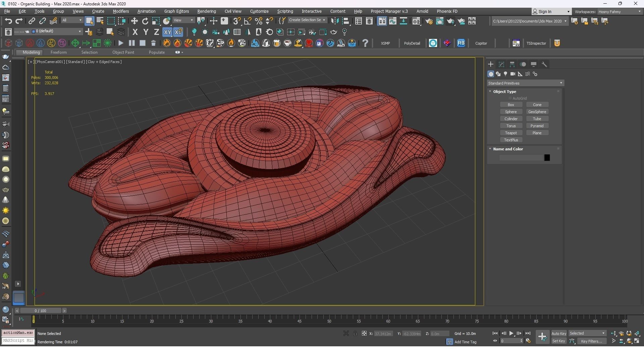The height and width of the screenshot is (349, 644).
Task: Open the Display command panel tab
Action: (534, 64)
